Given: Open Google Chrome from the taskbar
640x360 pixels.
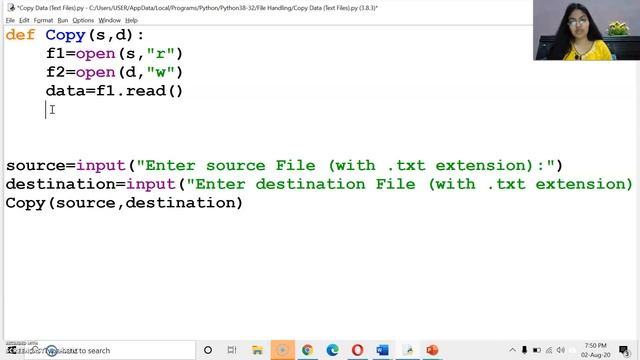Looking at the screenshot, I should 307,350.
